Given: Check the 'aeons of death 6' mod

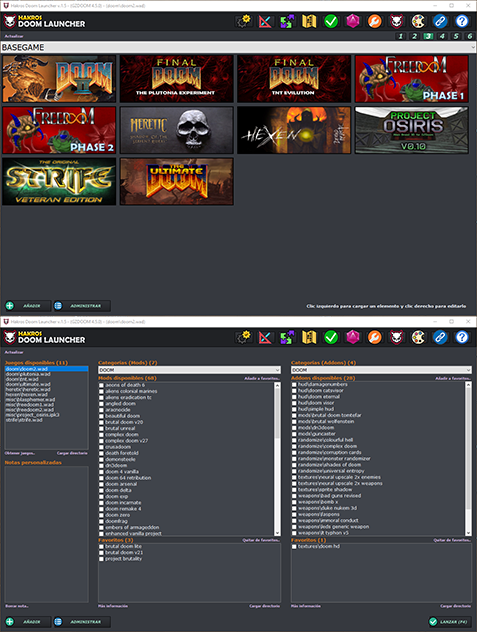Looking at the screenshot, I should coord(101,385).
